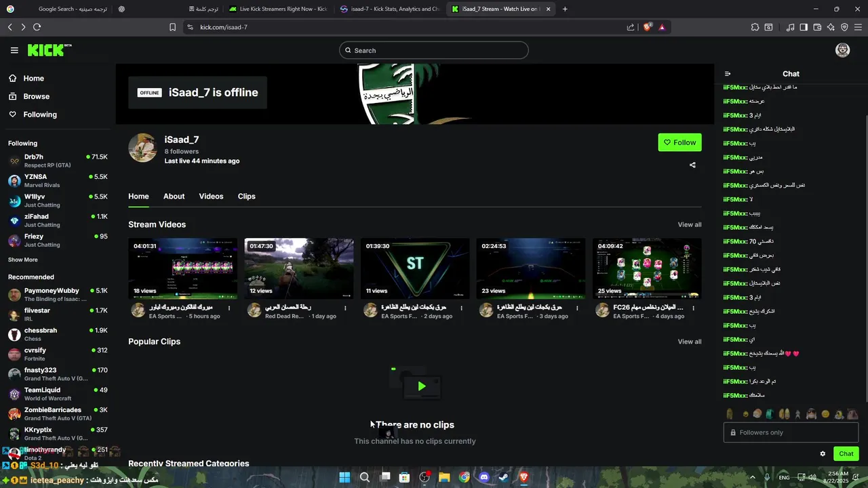Open options for the 2 days ago video

coord(461,308)
